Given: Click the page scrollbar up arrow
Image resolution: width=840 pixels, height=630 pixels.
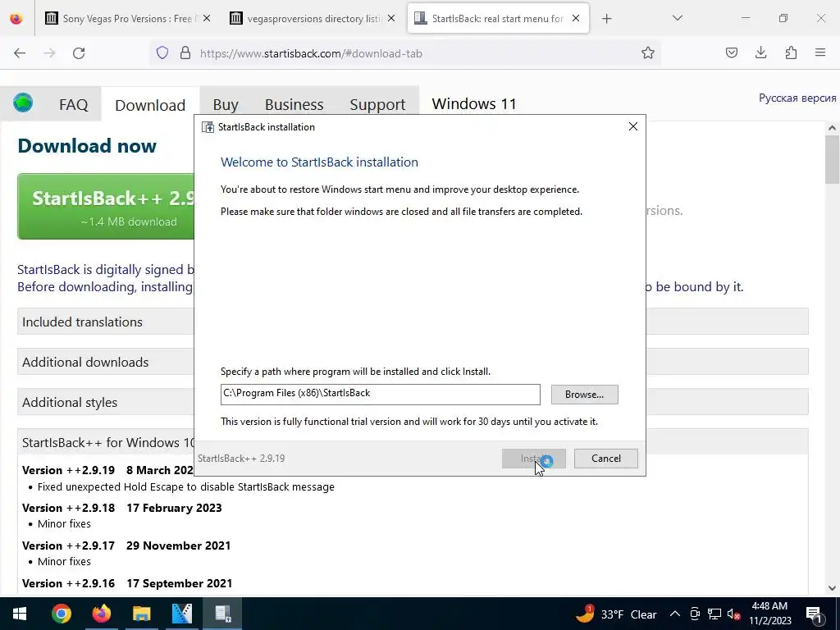Looking at the screenshot, I should point(832,128).
